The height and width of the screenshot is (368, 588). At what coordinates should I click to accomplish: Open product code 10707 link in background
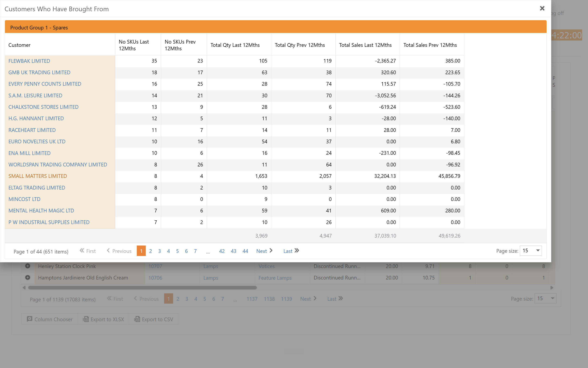coord(155,266)
